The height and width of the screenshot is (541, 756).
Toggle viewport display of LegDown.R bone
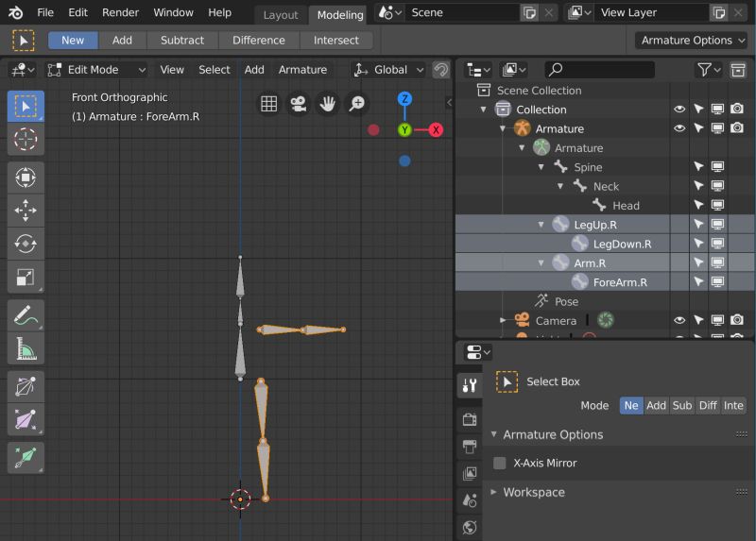[x=718, y=244]
